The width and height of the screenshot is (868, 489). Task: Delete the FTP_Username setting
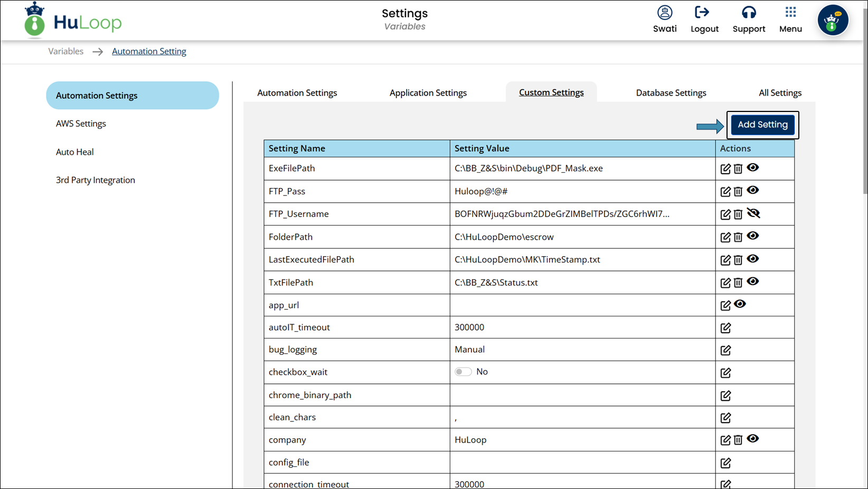738,214
